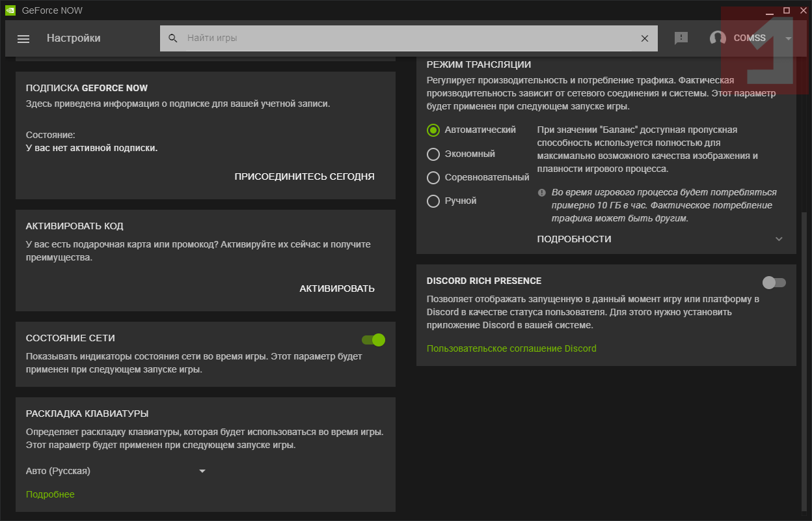Click the Настройки page title
The height and width of the screenshot is (521, 812).
74,38
